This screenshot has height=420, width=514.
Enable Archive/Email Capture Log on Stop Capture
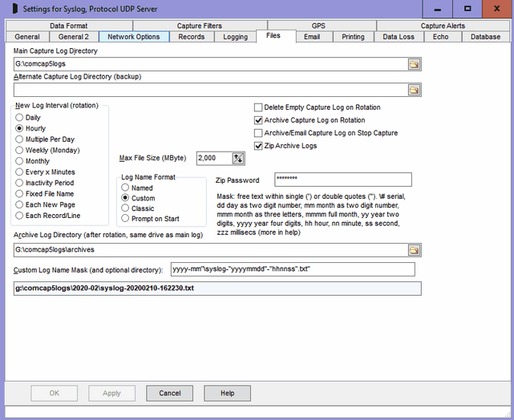[258, 133]
